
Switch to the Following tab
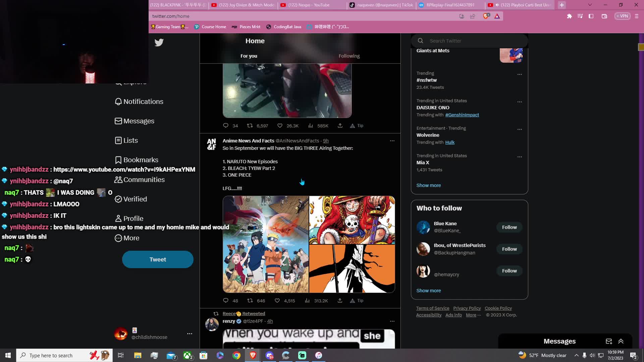point(349,56)
